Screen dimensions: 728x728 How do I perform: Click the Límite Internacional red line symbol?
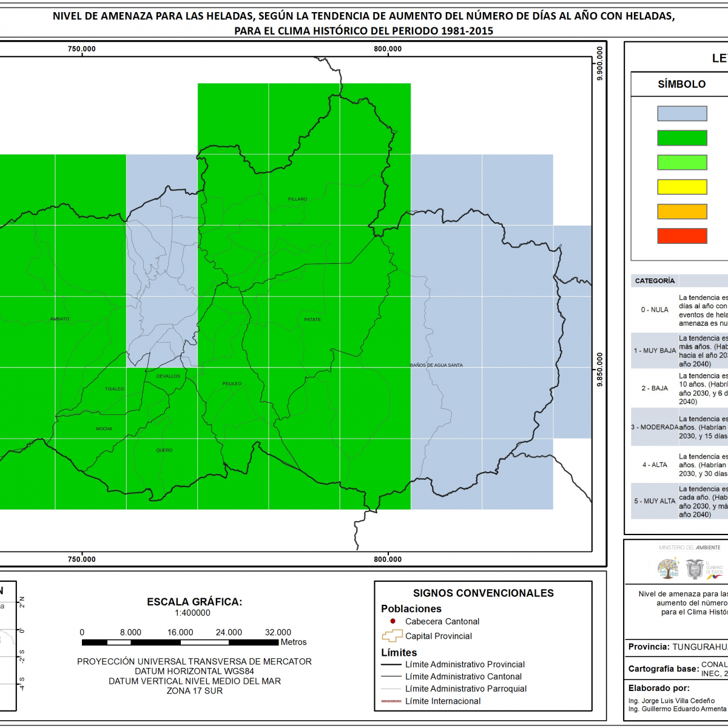(391, 701)
